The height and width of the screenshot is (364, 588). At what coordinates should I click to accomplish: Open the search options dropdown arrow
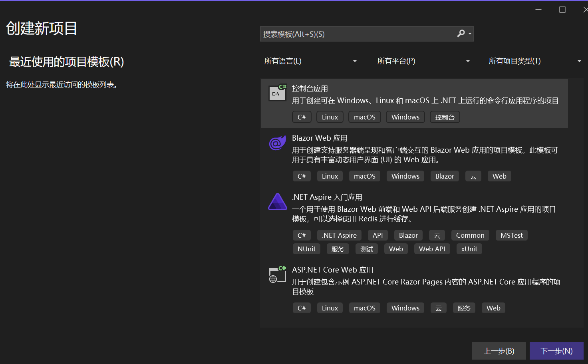point(470,34)
